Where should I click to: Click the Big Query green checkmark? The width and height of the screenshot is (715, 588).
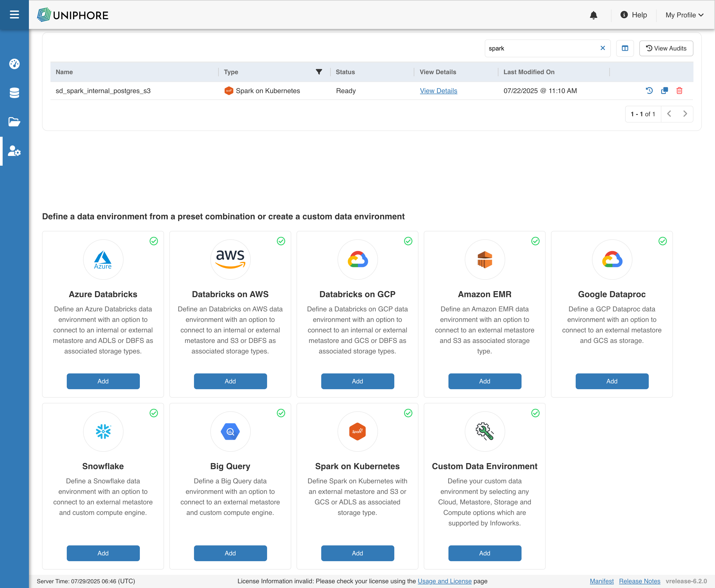(x=281, y=413)
